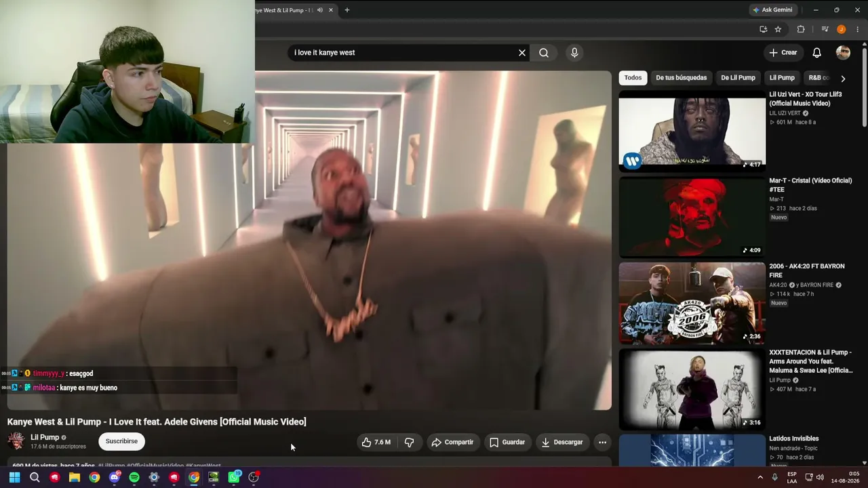Open File Explorer from the taskbar
The width and height of the screenshot is (868, 488).
click(75, 477)
